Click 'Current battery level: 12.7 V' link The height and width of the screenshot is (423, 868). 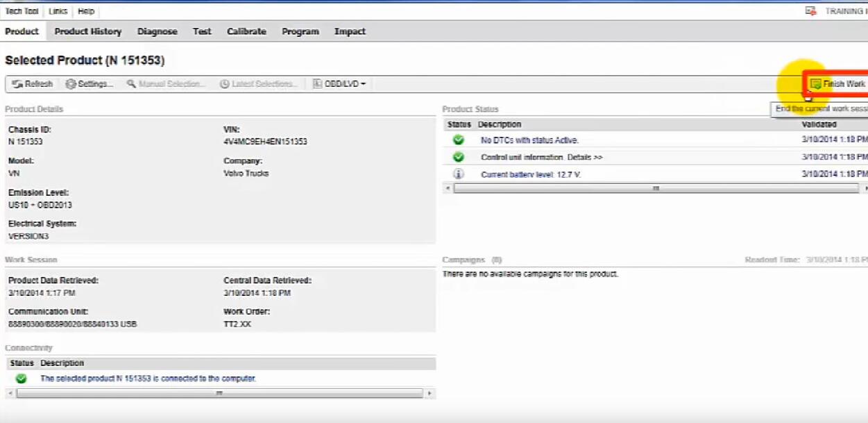pos(531,175)
